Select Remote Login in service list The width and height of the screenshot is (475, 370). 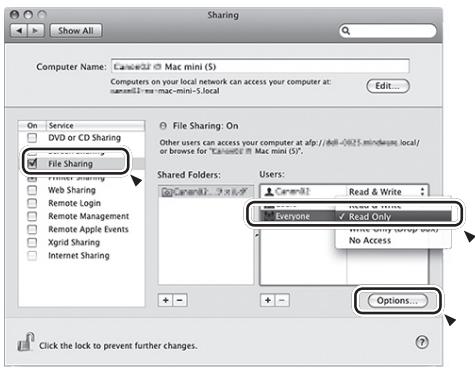tap(74, 203)
